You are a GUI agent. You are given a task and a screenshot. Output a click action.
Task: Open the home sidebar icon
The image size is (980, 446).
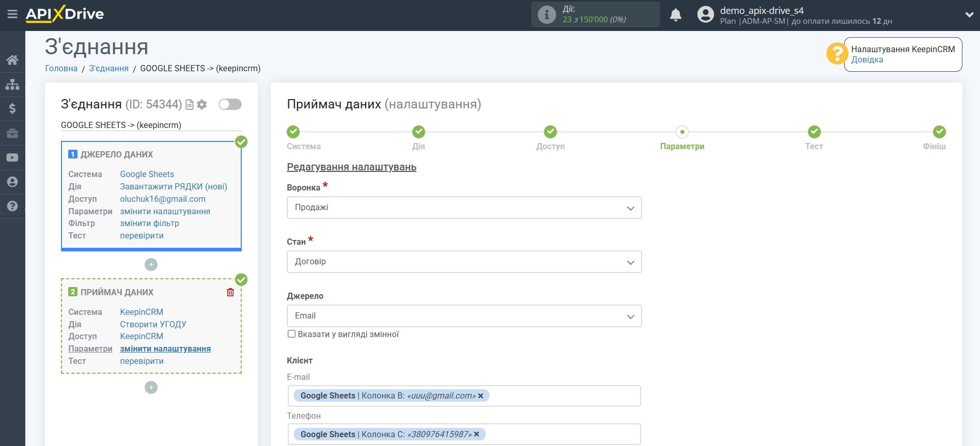coord(12,60)
